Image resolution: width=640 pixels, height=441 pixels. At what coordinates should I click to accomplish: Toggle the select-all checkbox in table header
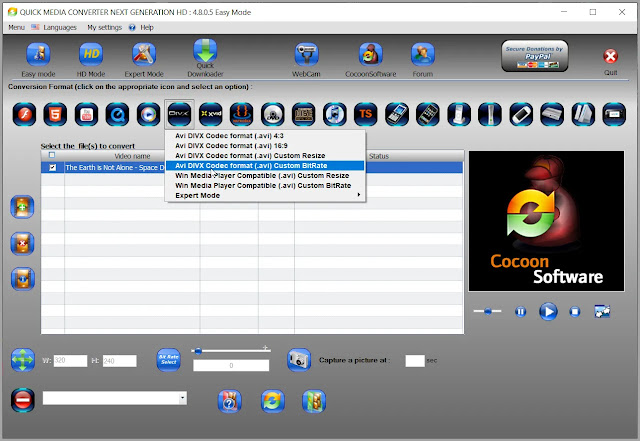[52, 155]
